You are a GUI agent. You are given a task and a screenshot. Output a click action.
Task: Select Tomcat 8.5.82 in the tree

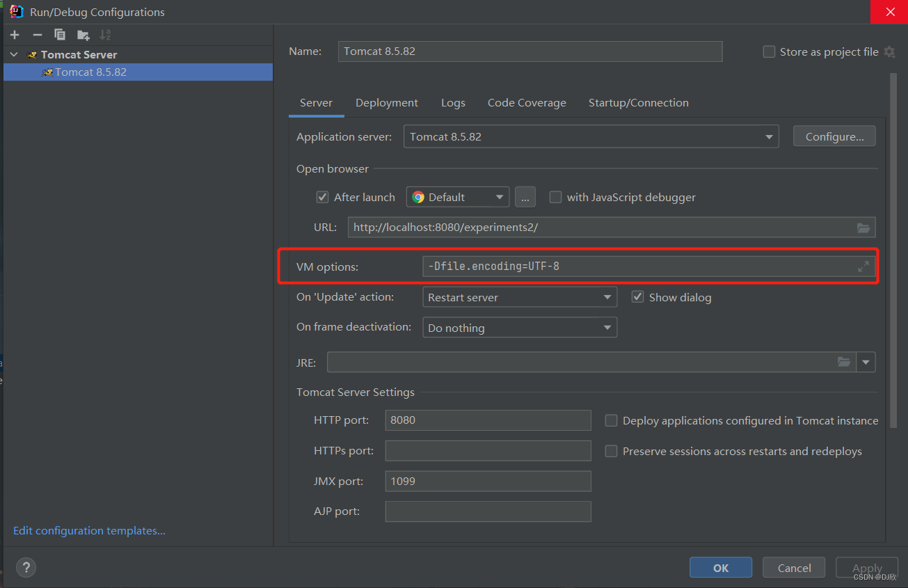(x=138, y=72)
